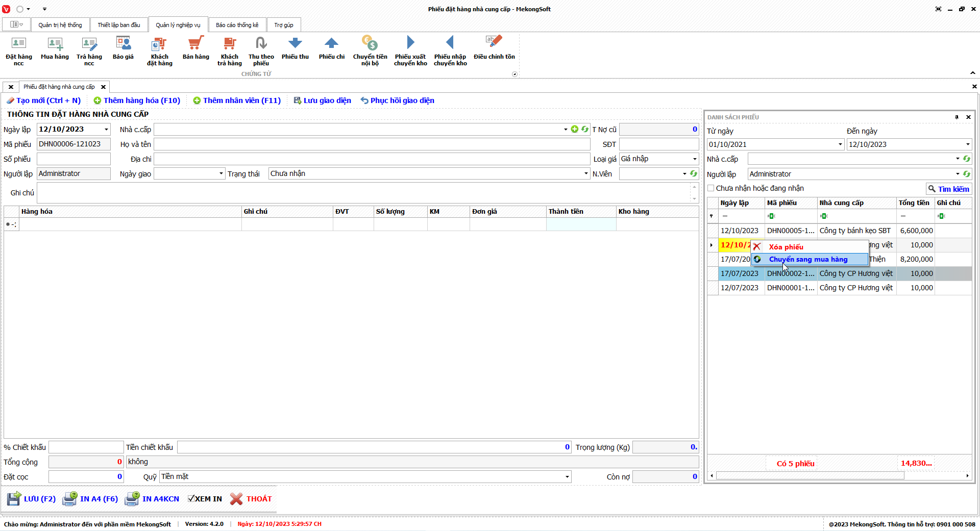Pin the Danh sách phiếu panel

[x=957, y=117]
